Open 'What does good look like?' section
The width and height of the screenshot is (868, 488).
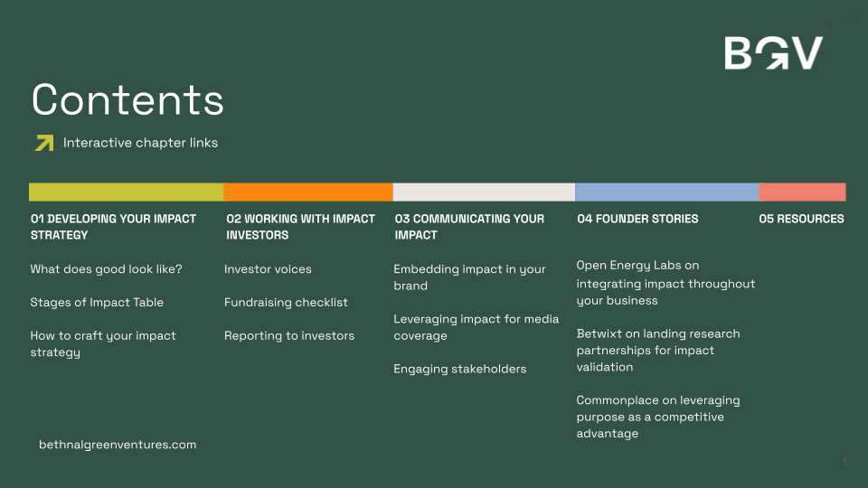pyautogui.click(x=107, y=269)
